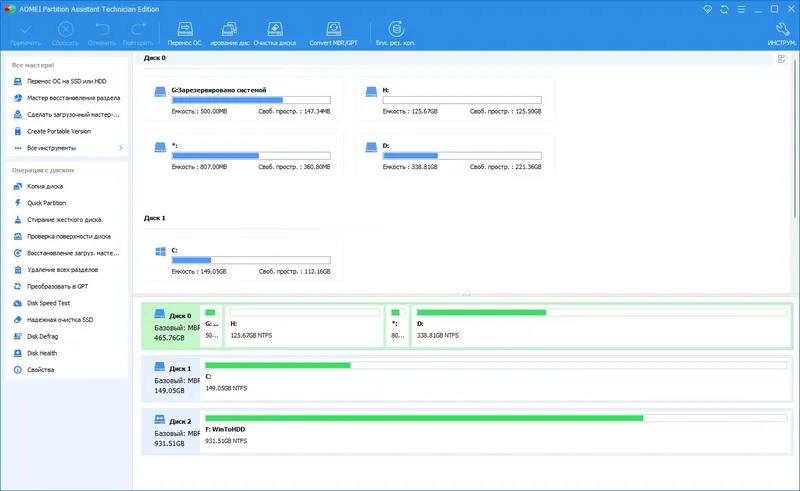Select Диск 1 header in disk map

click(x=171, y=379)
